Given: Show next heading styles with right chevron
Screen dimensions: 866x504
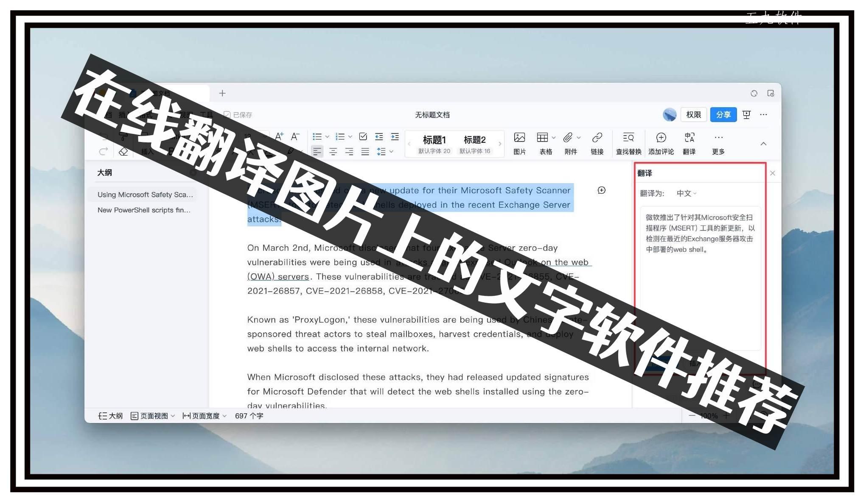Looking at the screenshot, I should pyautogui.click(x=500, y=144).
